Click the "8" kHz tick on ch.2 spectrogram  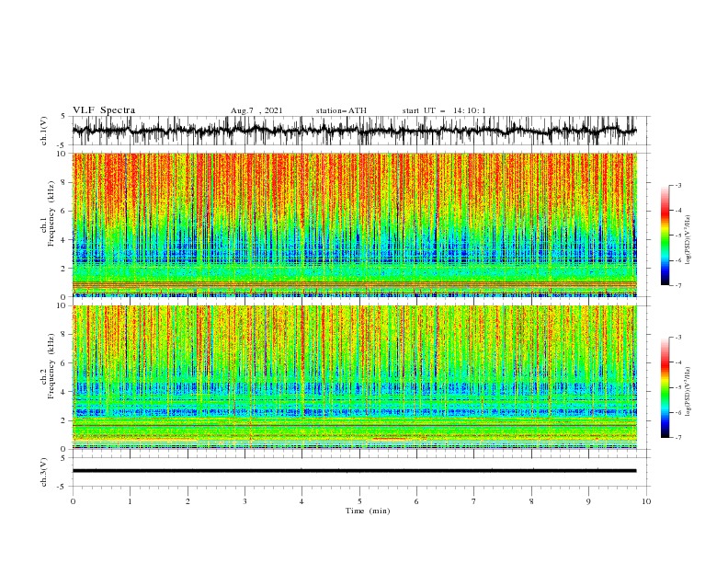click(x=63, y=335)
